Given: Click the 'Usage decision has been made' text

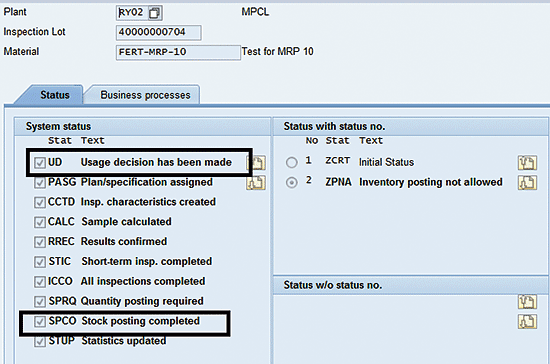Looking at the screenshot, I should 156,162.
